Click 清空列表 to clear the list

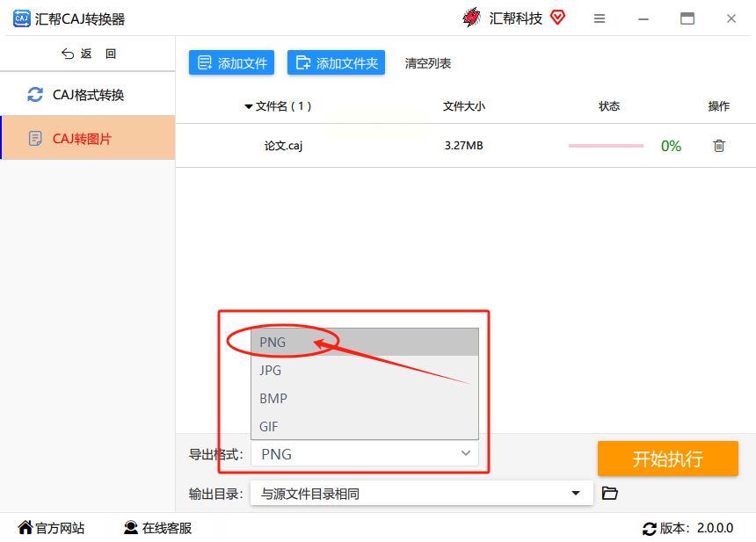pyautogui.click(x=427, y=63)
